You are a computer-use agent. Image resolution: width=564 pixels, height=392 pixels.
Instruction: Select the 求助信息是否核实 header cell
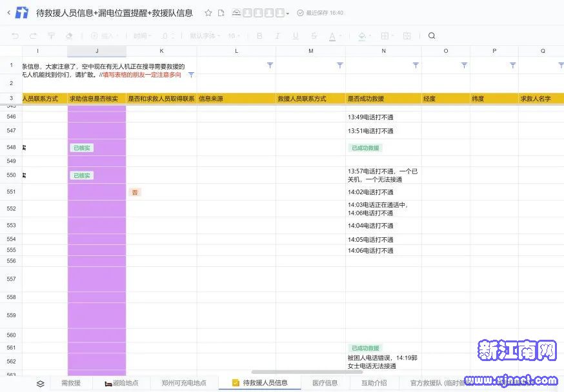[97, 99]
